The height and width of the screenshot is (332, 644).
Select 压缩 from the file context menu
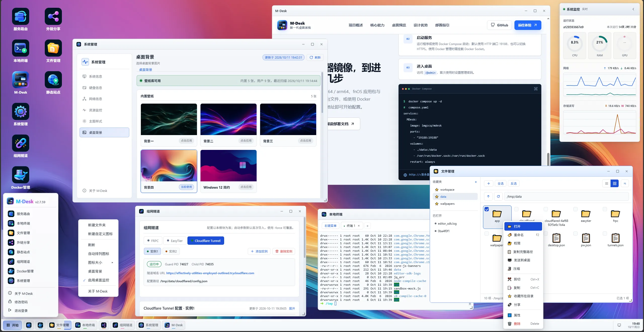[x=523, y=269]
